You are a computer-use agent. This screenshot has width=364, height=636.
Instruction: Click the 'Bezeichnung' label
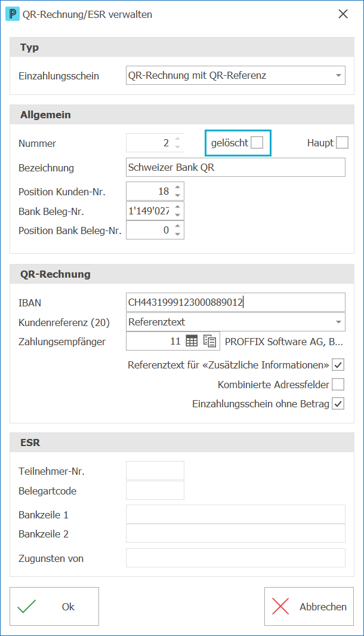point(46,168)
